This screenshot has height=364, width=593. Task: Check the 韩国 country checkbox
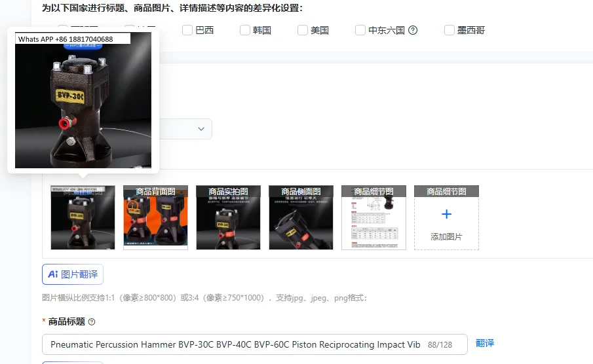(244, 30)
